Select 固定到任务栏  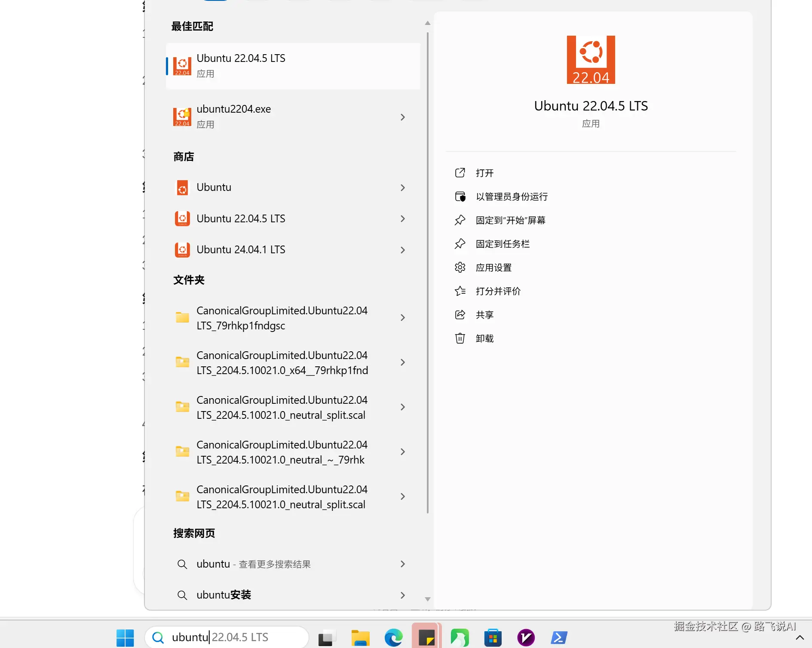pyautogui.click(x=503, y=244)
